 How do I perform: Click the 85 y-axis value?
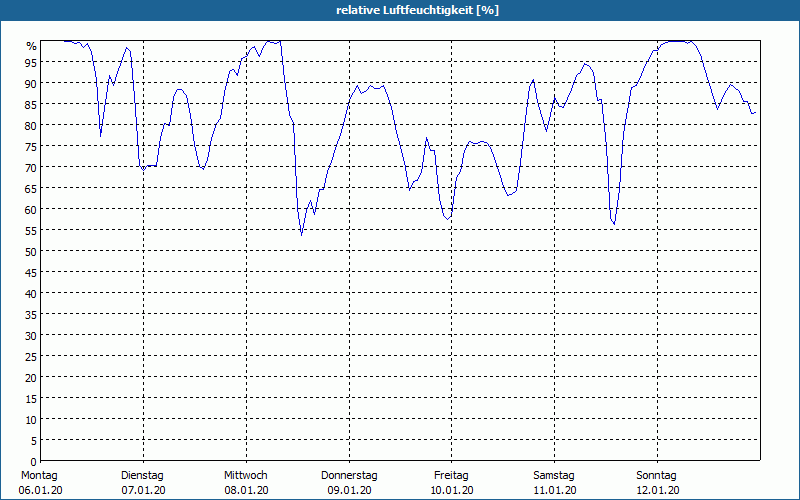(x=31, y=105)
